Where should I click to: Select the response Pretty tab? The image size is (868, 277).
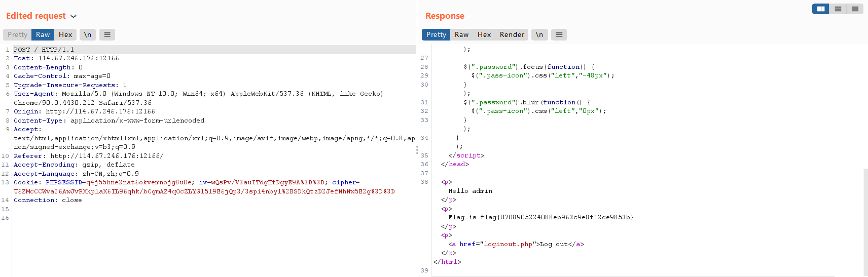(436, 34)
